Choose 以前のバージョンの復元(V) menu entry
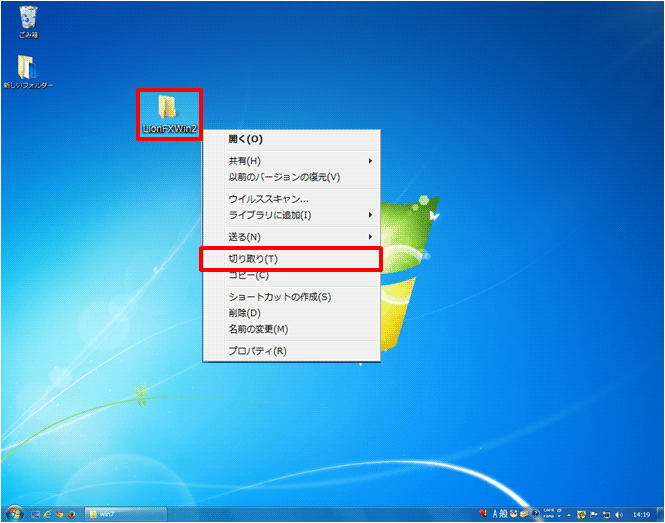Image resolution: width=665 pixels, height=523 pixels. click(x=292, y=177)
